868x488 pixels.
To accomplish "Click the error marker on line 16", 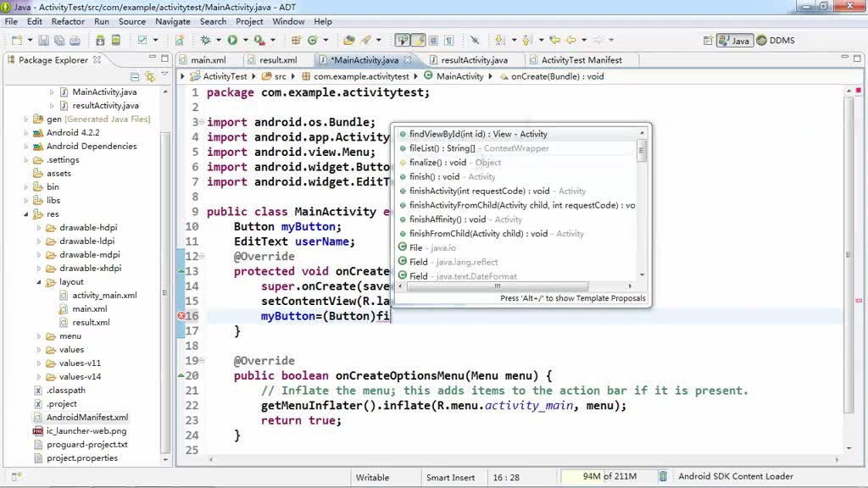I will 181,316.
